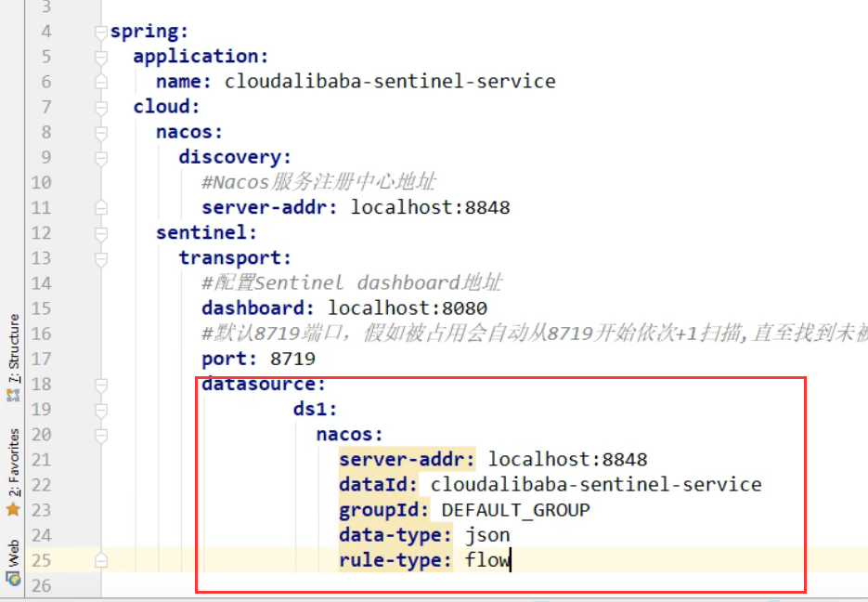Click the data-type key on line 24
The height and width of the screenshot is (602, 868).
click(395, 535)
